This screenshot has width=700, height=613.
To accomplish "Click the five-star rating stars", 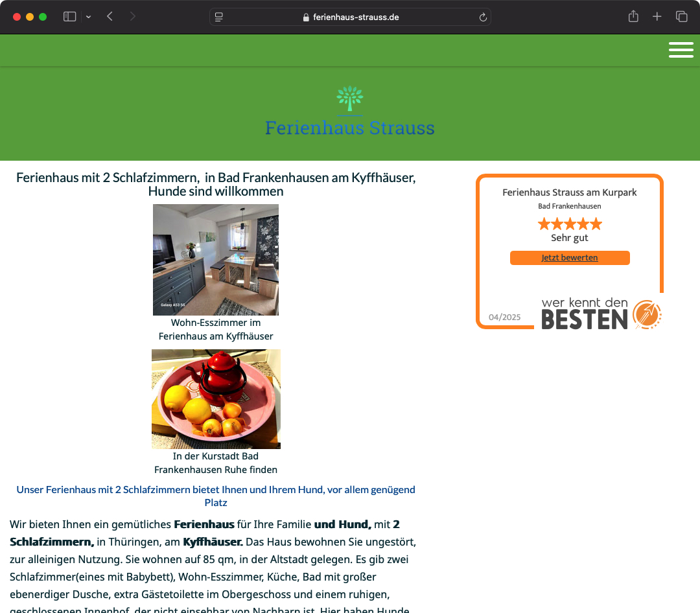I will point(570,224).
